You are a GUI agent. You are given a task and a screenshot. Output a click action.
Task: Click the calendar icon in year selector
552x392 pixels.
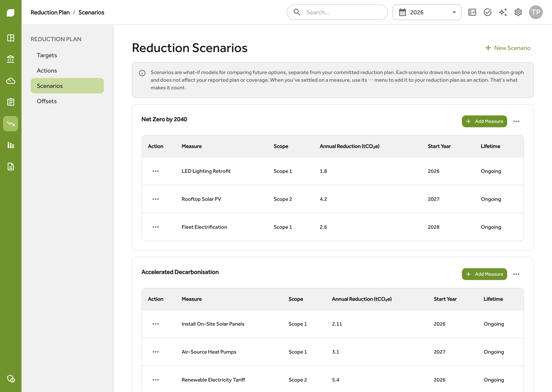pyautogui.click(x=402, y=12)
